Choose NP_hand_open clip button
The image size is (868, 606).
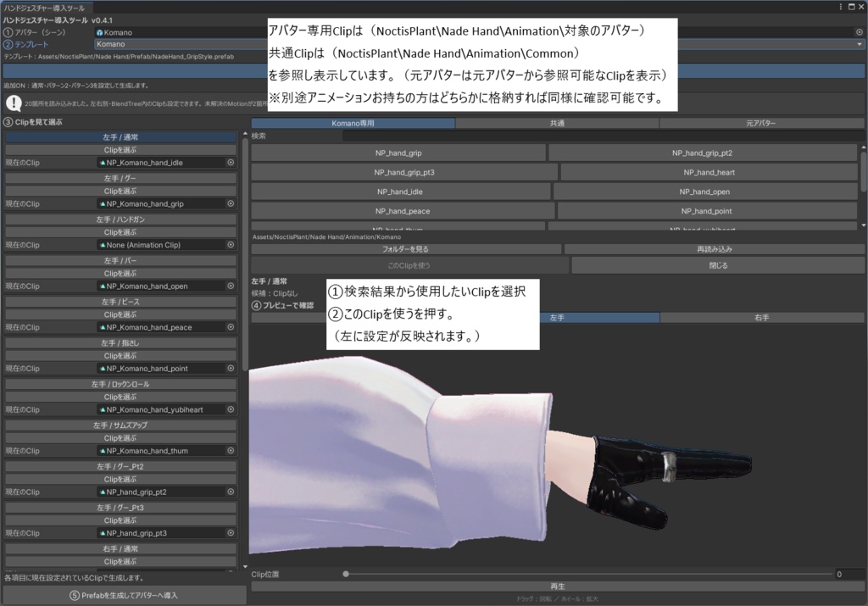(704, 192)
